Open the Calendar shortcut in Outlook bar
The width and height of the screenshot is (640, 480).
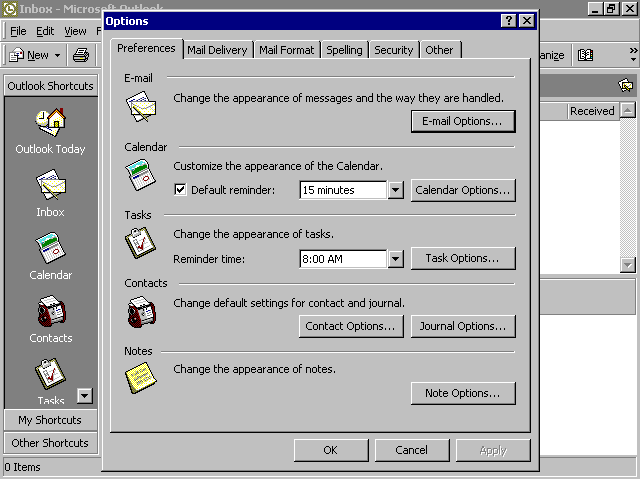[x=51, y=248]
